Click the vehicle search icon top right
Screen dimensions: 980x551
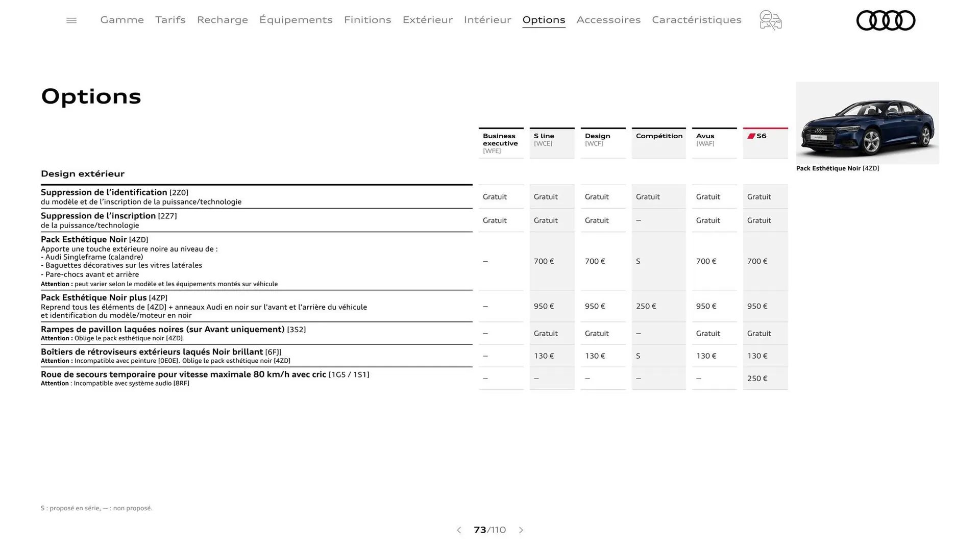pos(770,20)
